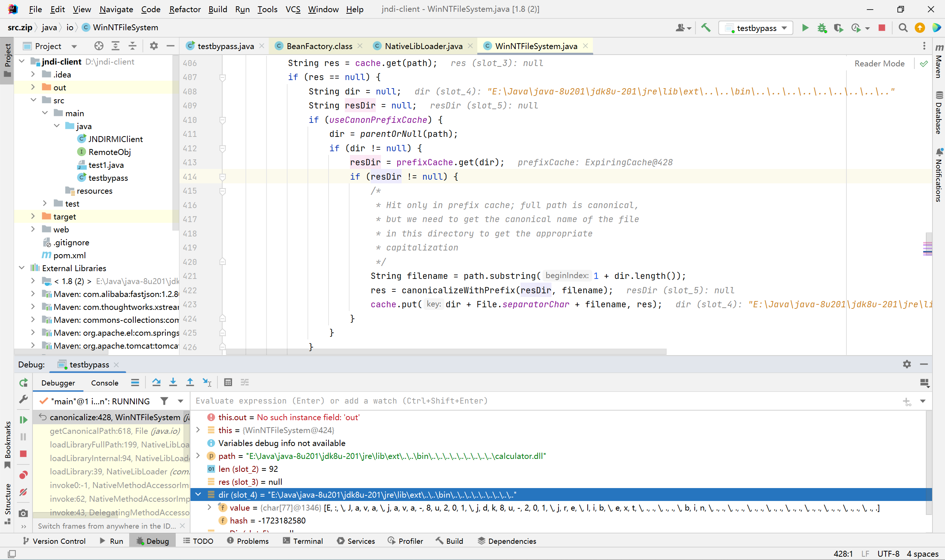This screenshot has width=945, height=560.
Task: Click filter frames funnel icon
Action: pyautogui.click(x=164, y=401)
